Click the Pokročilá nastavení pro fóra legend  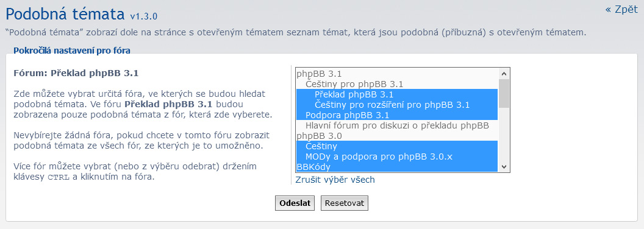point(72,51)
